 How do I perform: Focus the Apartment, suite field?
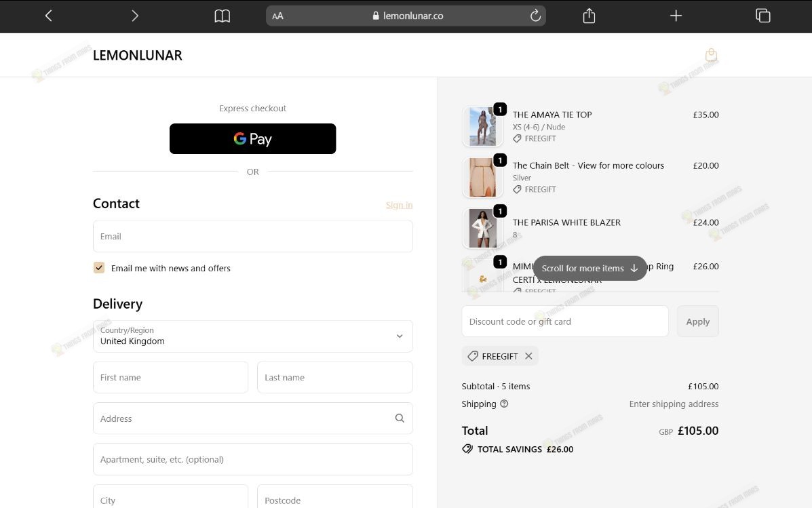coord(253,458)
